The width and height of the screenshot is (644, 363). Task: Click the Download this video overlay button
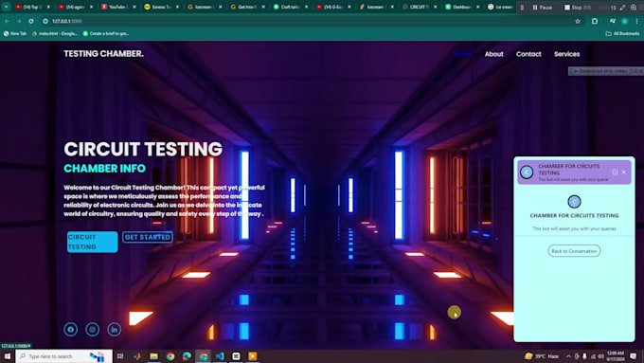605,71
